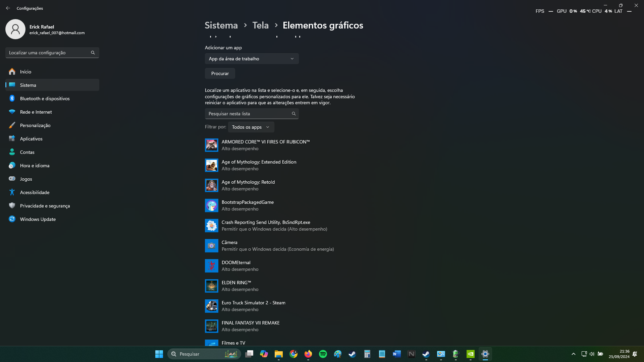Open Jogos settings
The image size is (644, 362).
pyautogui.click(x=52, y=179)
